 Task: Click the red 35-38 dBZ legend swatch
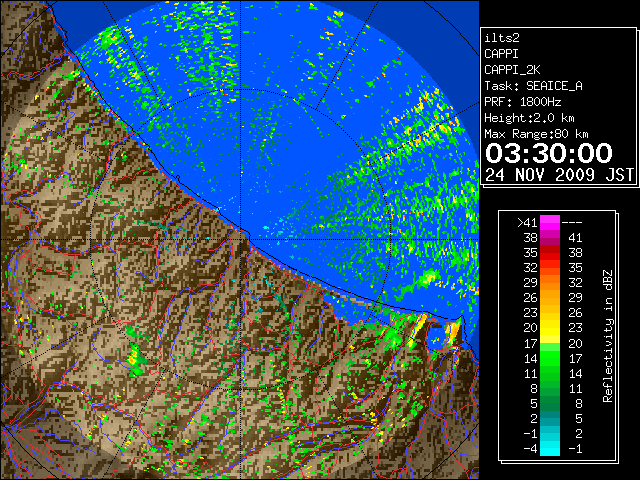coord(550,253)
